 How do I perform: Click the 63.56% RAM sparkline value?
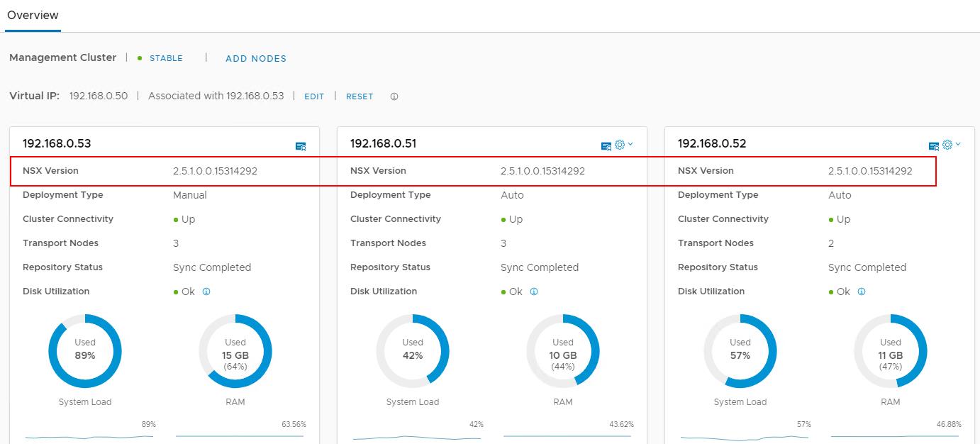pyautogui.click(x=294, y=424)
